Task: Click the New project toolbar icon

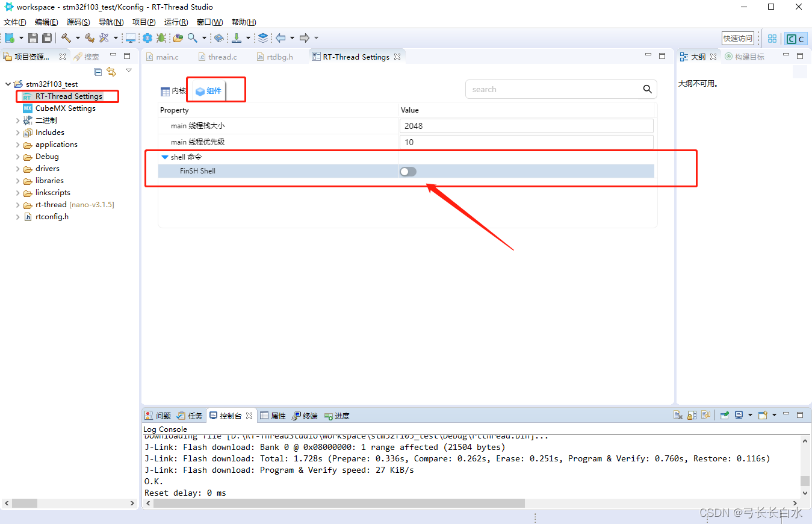Action: tap(10, 38)
